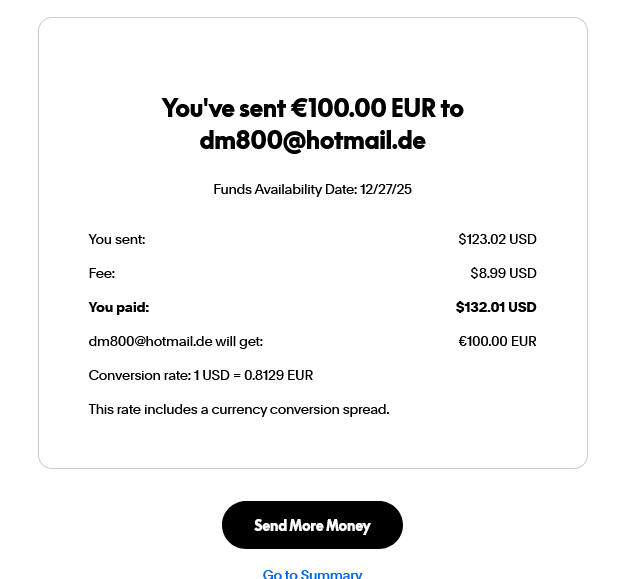
Task: Select the $8.99 USD fee amount
Action: [503, 273]
